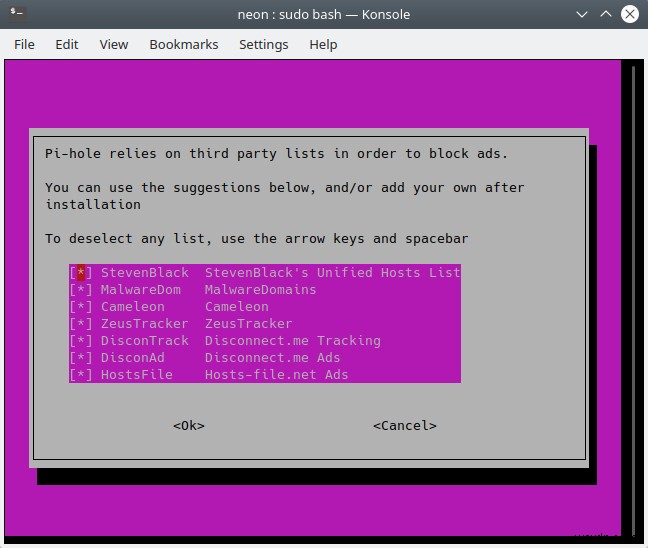Click the 'Disconnect.me Ads' description

pos(273,357)
